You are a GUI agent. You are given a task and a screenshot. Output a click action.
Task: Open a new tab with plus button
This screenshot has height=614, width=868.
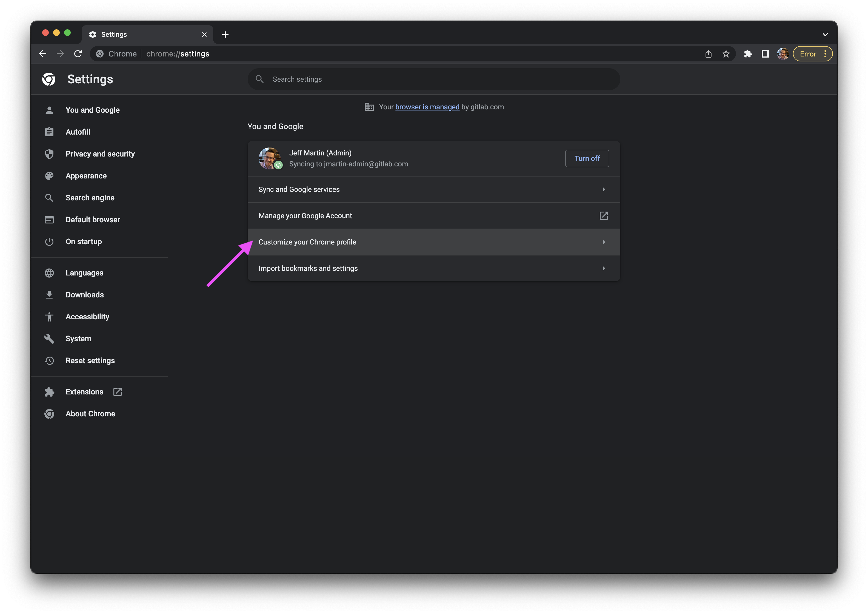point(225,35)
